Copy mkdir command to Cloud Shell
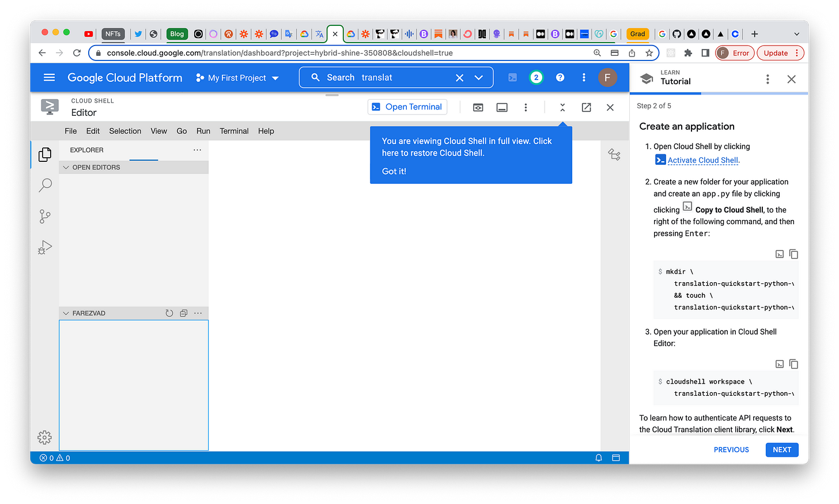The image size is (839, 504). point(779,254)
